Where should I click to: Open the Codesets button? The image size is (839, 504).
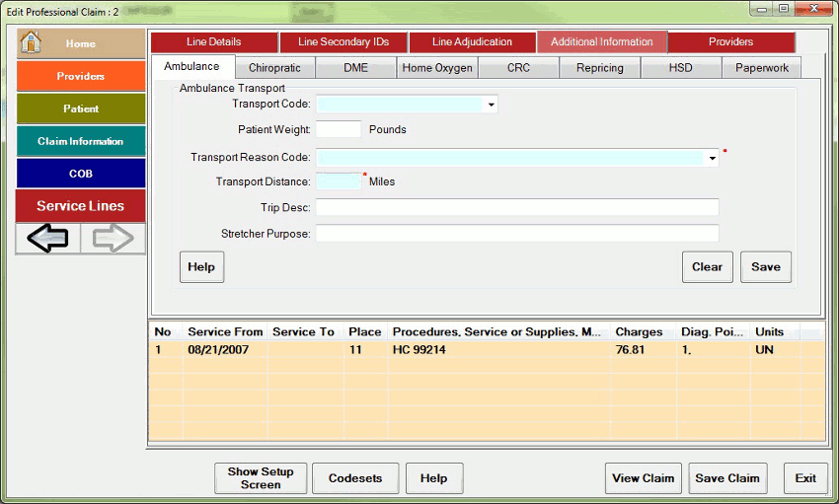tap(355, 478)
